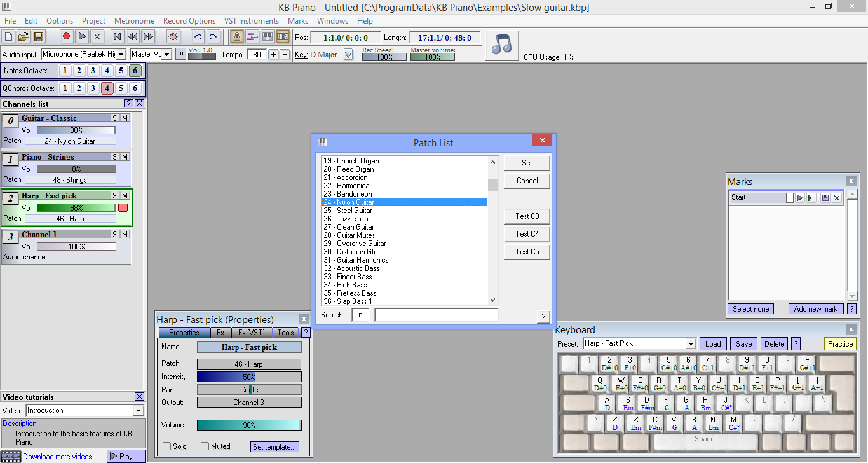868x463 pixels.
Task: Click the Download more videos link
Action: coord(57,457)
